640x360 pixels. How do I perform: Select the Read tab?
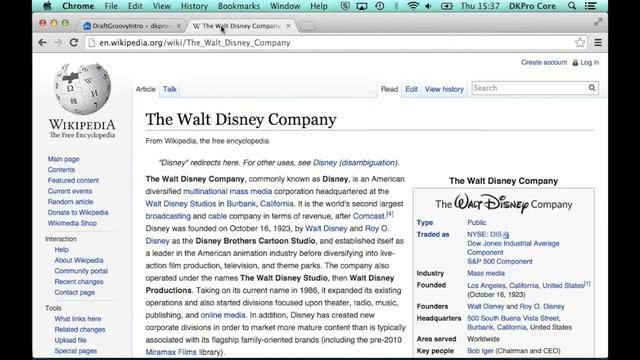point(389,89)
